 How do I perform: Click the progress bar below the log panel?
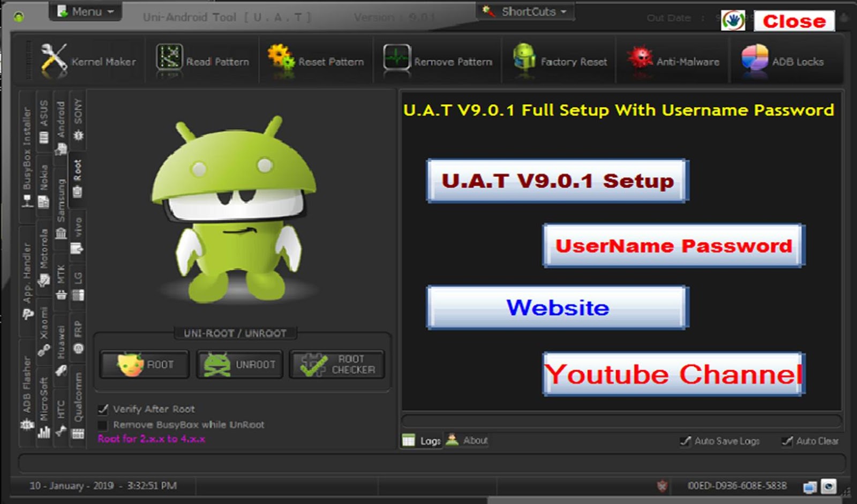pyautogui.click(x=621, y=420)
